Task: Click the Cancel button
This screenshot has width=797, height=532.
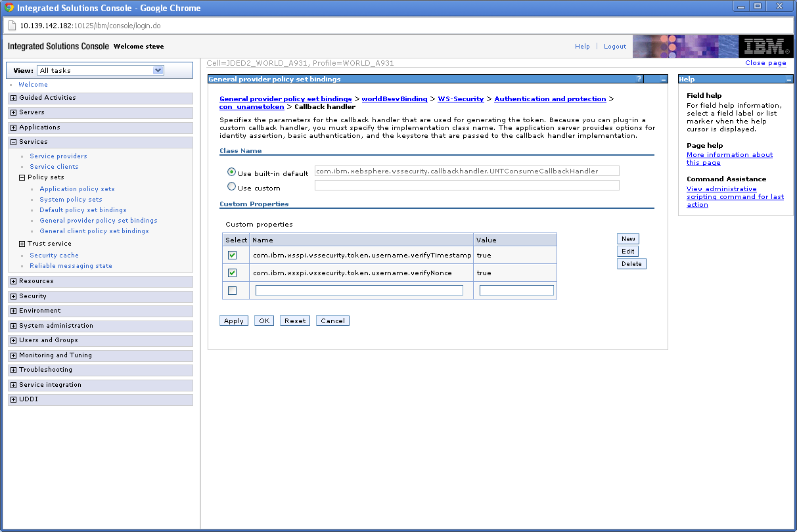Action: [x=332, y=321]
